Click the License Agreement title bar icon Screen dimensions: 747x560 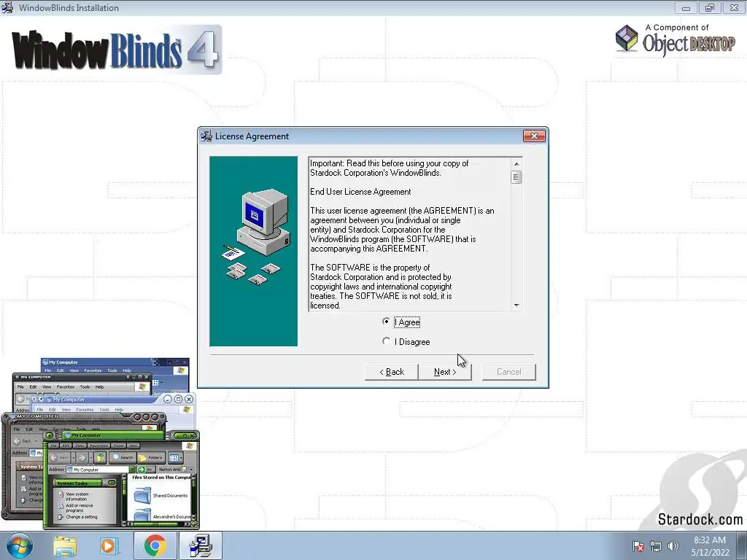pos(206,136)
